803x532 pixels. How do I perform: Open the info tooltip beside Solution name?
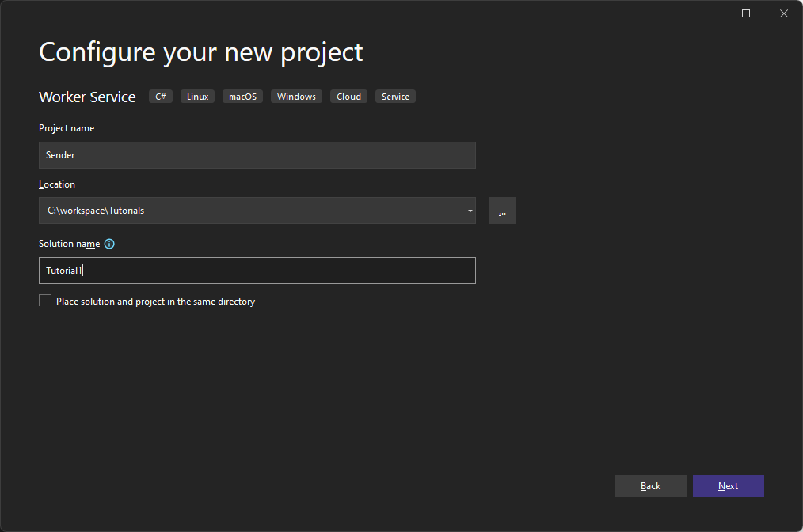tap(109, 244)
